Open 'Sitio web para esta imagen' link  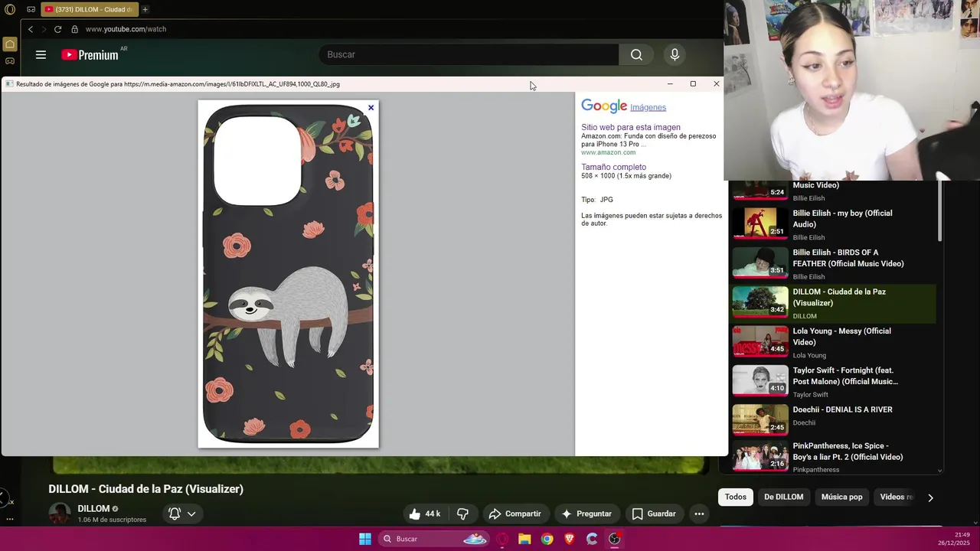pos(631,127)
